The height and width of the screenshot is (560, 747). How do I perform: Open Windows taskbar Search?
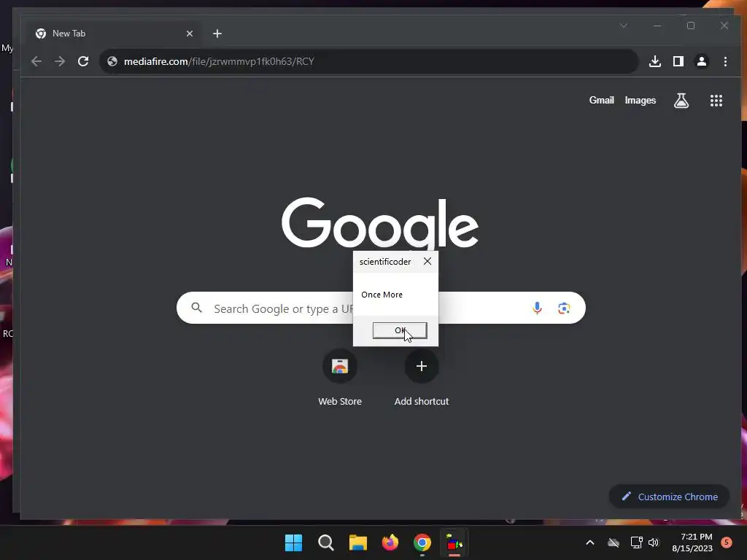[x=326, y=542]
